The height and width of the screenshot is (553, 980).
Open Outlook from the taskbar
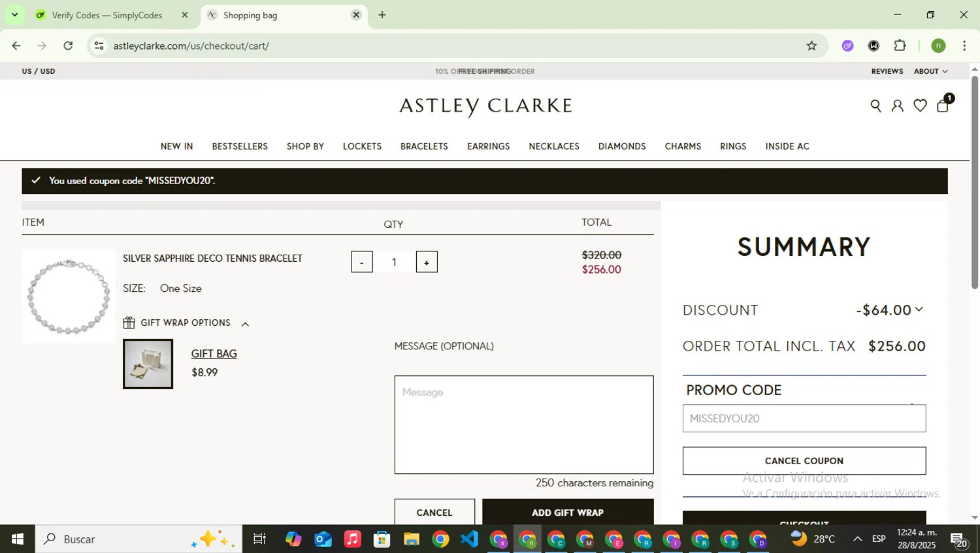coord(323,539)
